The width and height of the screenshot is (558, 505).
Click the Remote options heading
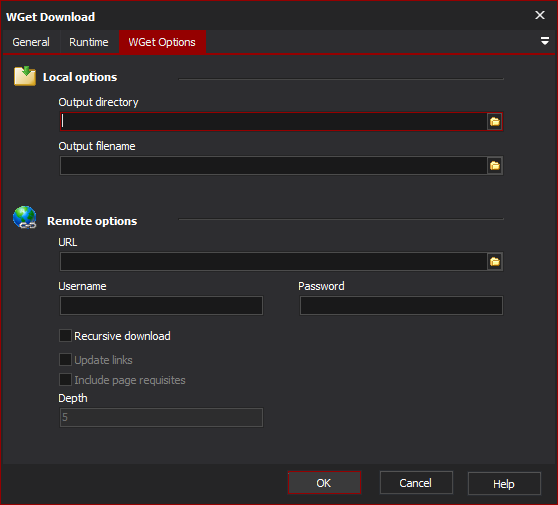click(92, 221)
